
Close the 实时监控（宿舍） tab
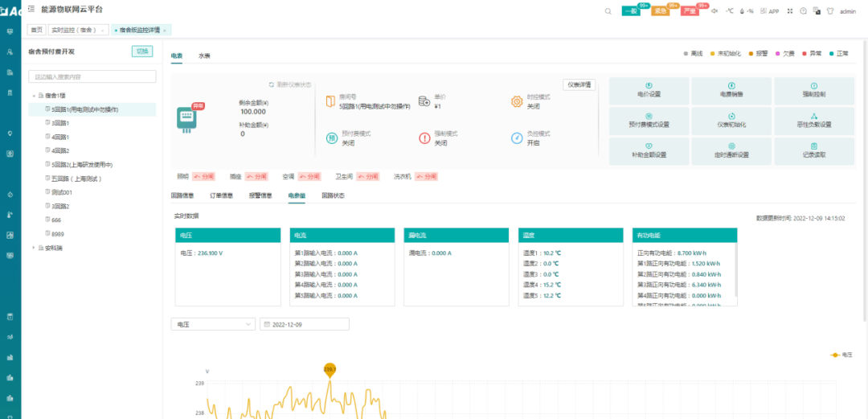[x=102, y=31]
